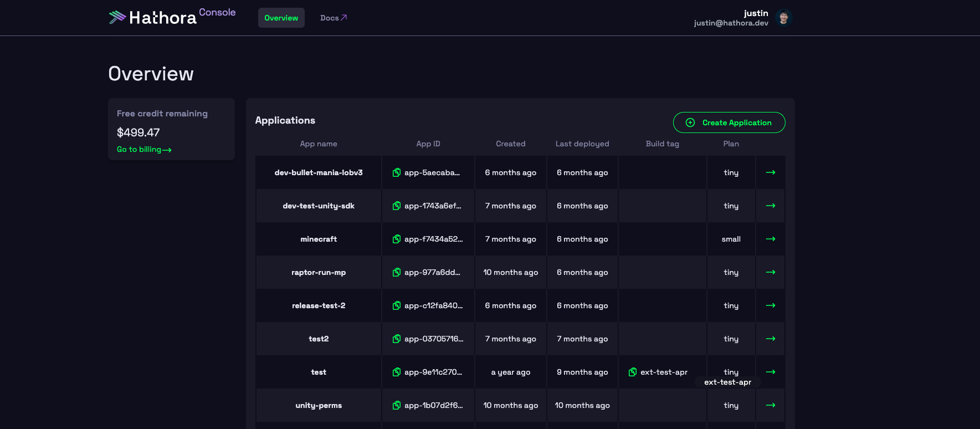Screen dimensions: 980x429
Task: Click the Last deployed column header
Action: (582, 144)
